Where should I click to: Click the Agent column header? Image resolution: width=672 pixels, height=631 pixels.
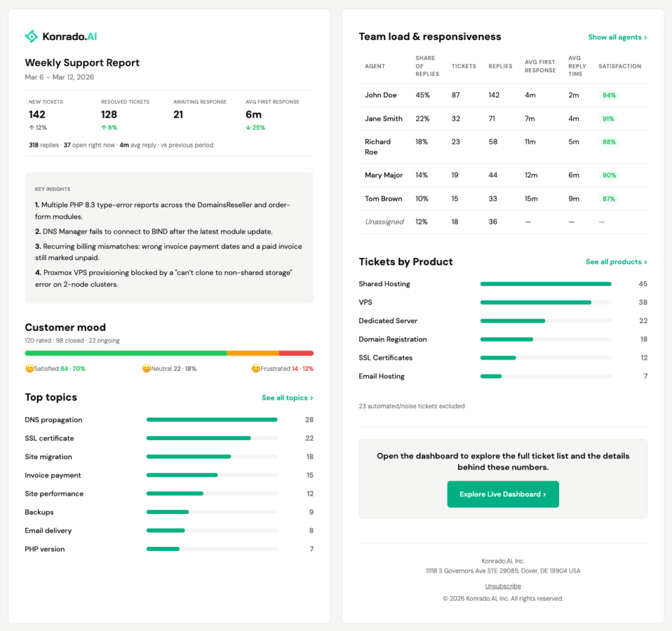pyautogui.click(x=375, y=66)
